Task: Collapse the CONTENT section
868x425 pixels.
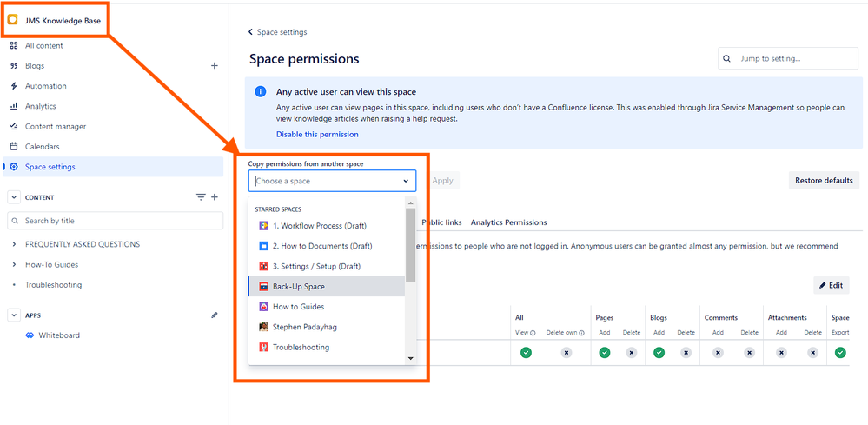Action: tap(13, 197)
